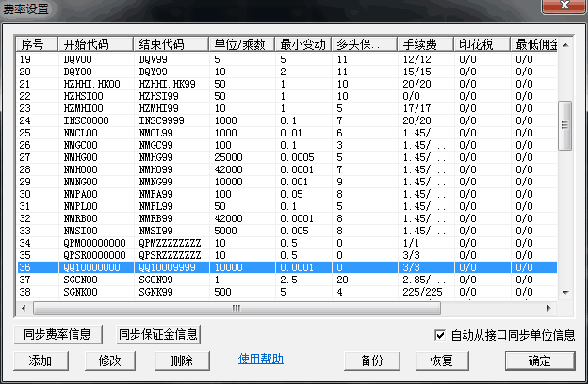Image resolution: width=588 pixels, height=384 pixels.
Task: Click the 修改 button
Action: tap(110, 360)
